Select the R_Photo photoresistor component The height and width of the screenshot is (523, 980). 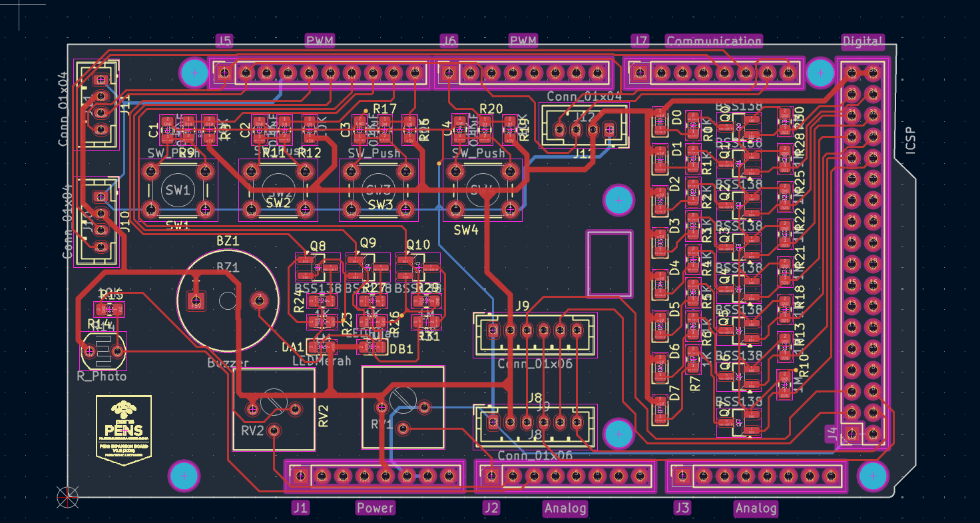[x=103, y=351]
